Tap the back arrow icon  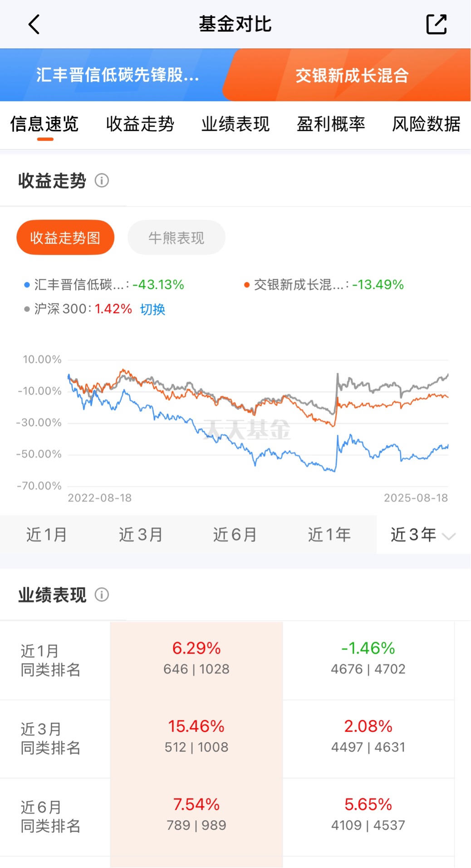point(34,24)
